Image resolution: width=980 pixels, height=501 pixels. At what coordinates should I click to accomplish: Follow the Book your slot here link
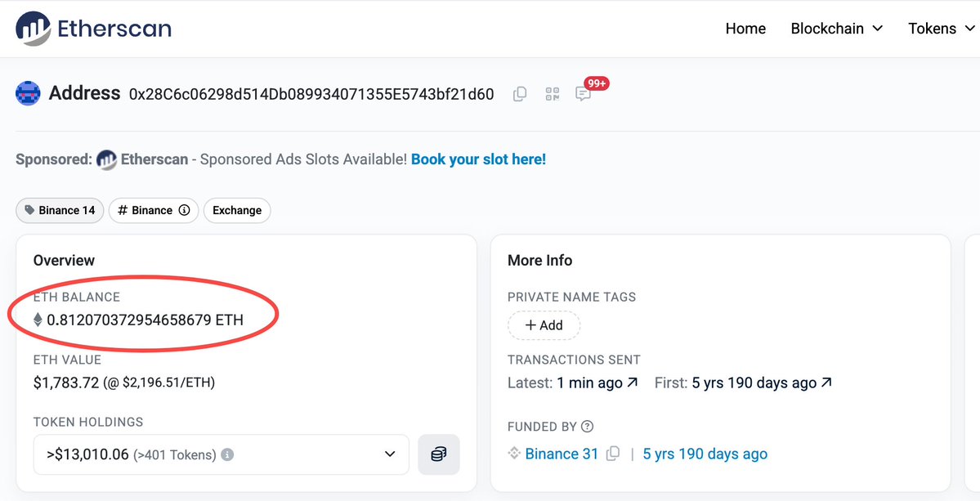point(479,159)
